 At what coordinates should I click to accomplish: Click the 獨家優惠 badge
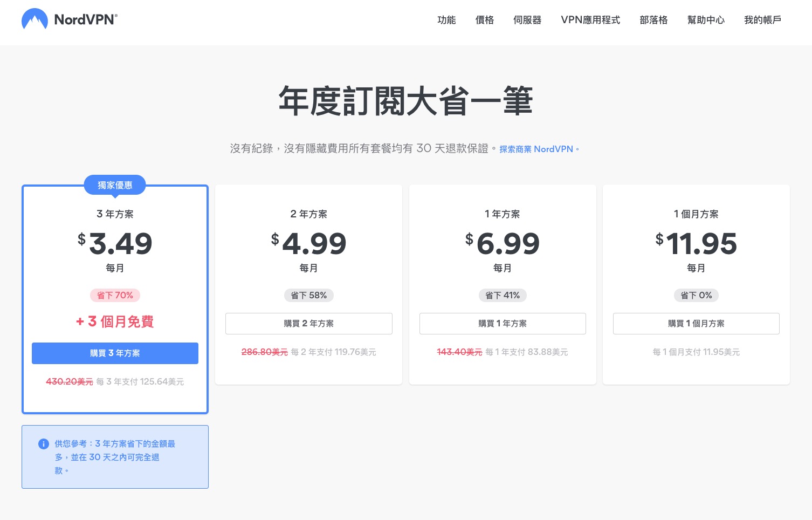point(115,185)
